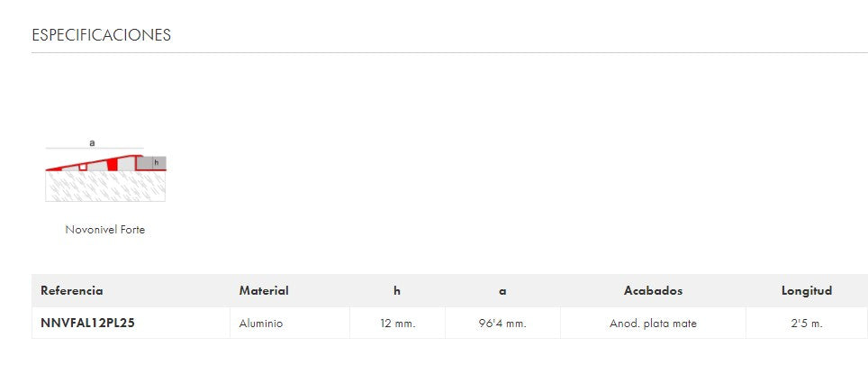Select the 12 mm. height value
This screenshot has width=868, height=365.
[397, 324]
